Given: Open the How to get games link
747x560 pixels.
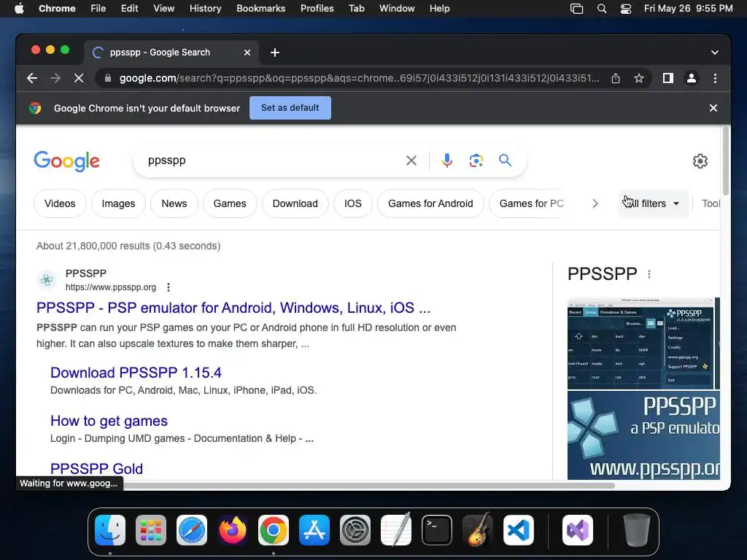Looking at the screenshot, I should pyautogui.click(x=109, y=421).
